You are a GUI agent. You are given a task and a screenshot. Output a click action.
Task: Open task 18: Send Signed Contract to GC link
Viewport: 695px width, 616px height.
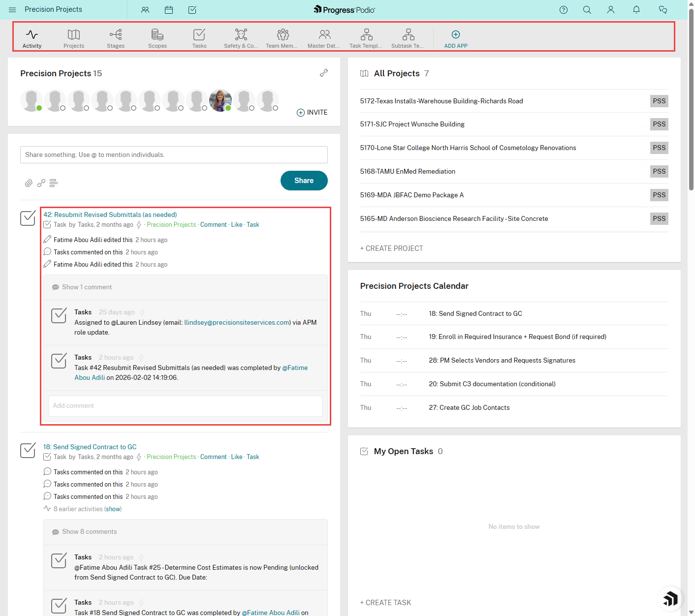point(90,447)
